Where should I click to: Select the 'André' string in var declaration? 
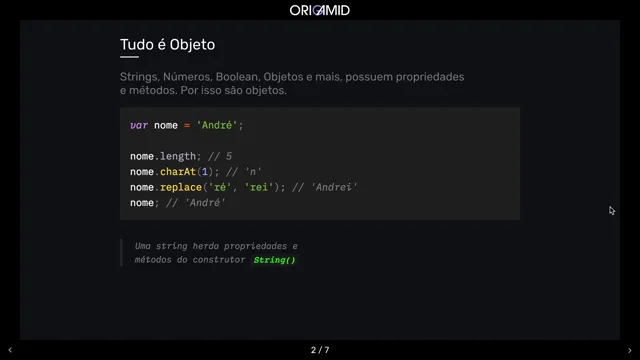click(217, 125)
